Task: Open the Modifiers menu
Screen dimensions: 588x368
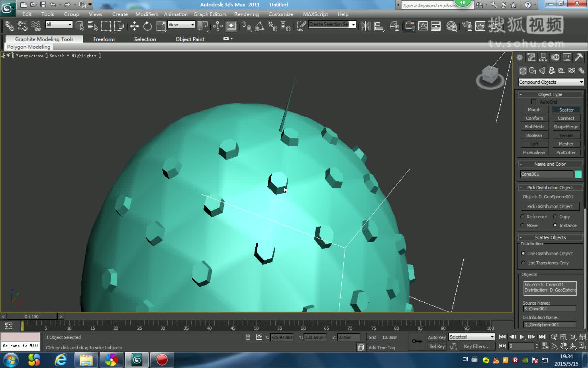Action: tap(147, 14)
